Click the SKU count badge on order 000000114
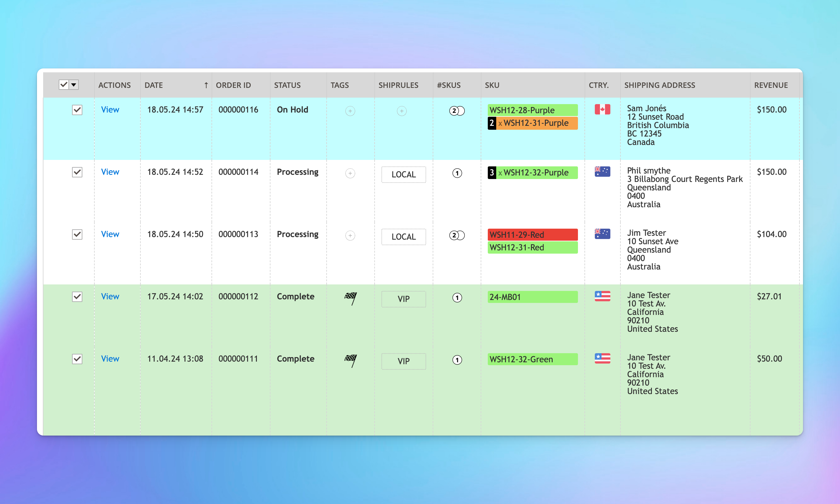The image size is (840, 504). 457,173
